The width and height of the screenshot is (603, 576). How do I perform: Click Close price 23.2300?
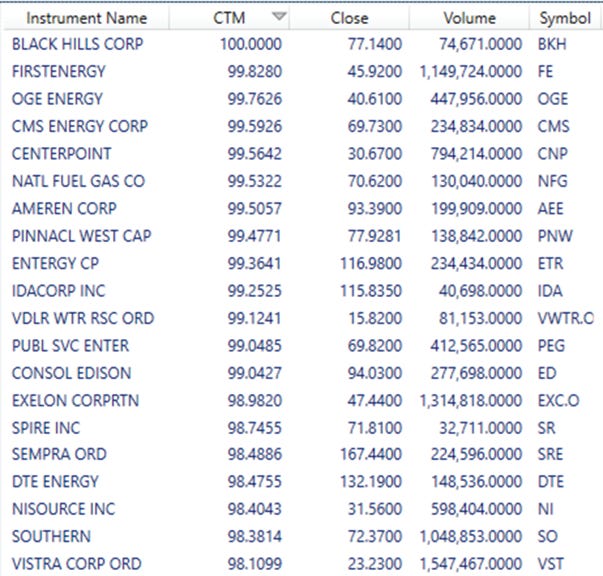click(x=375, y=564)
